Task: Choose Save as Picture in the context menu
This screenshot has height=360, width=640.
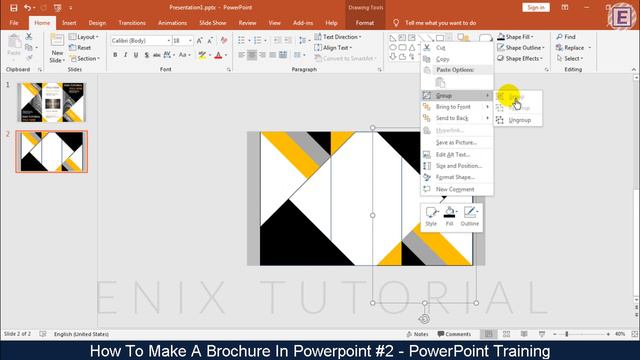Action: click(457, 142)
